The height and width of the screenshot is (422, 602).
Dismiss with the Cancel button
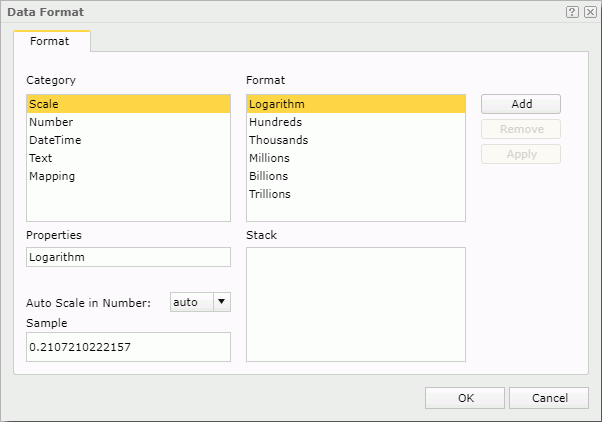tap(549, 398)
